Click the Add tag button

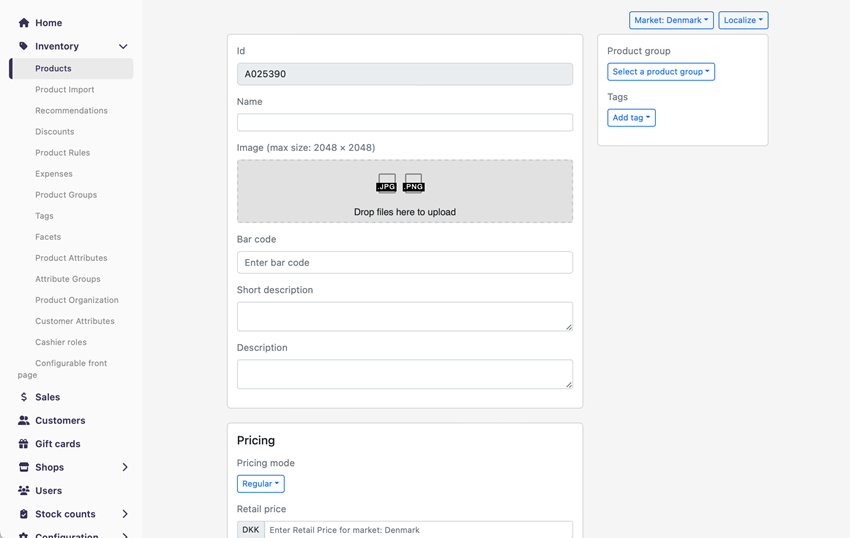631,118
